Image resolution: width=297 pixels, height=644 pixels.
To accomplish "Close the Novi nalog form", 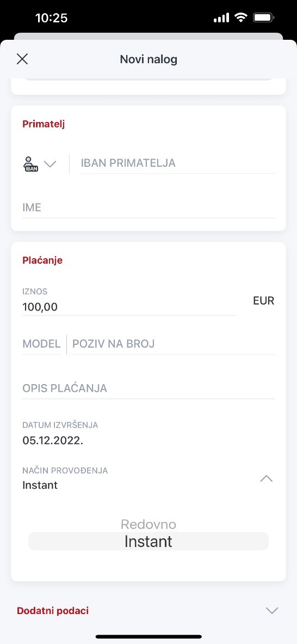I will (x=22, y=59).
